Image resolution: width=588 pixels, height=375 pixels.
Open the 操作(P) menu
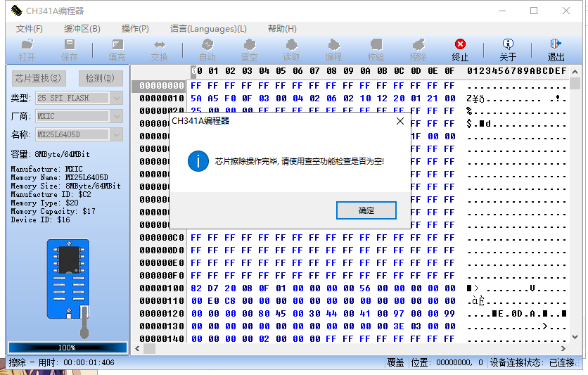(135, 29)
